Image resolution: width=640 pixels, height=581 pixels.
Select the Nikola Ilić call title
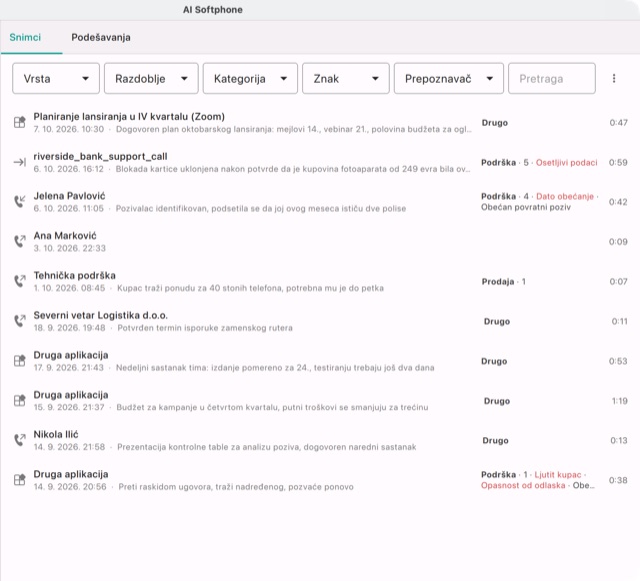point(56,434)
